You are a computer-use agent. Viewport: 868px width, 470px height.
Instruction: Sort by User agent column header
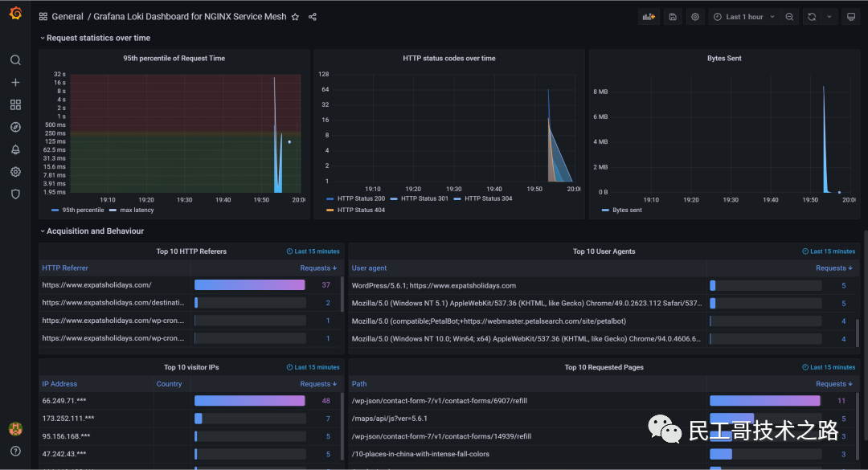[x=369, y=268]
